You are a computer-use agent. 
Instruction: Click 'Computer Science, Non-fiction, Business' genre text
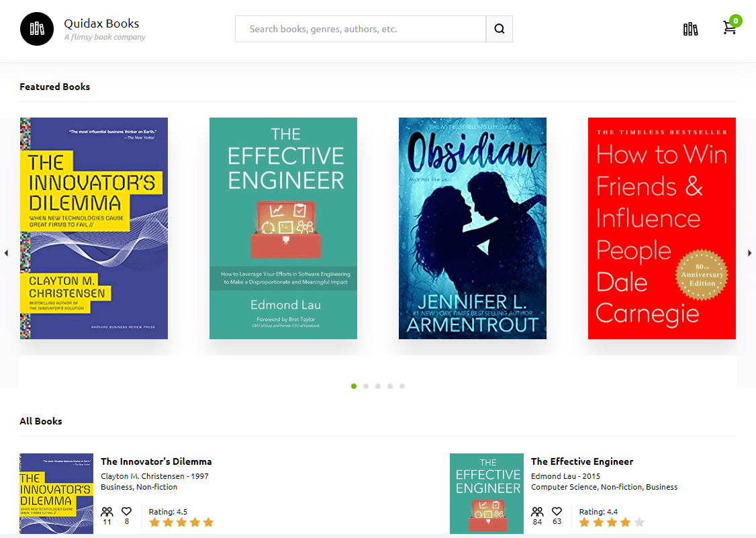(604, 488)
